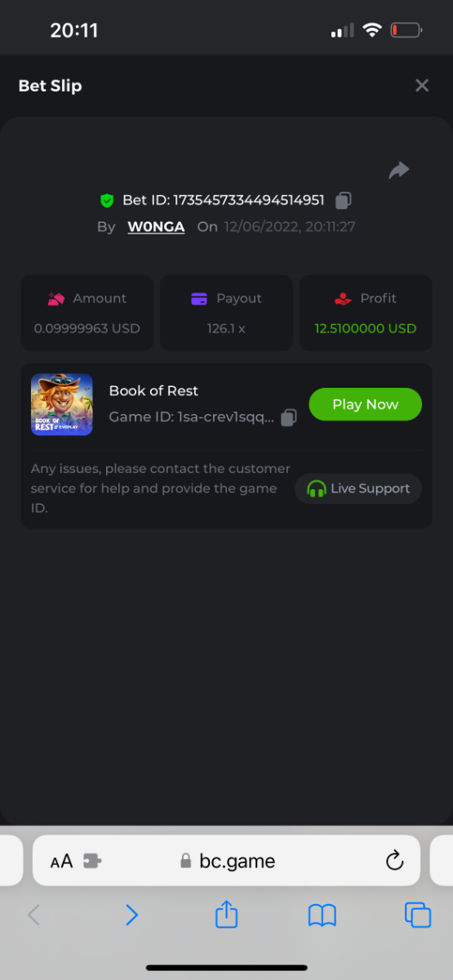Open the W0NGA user profile
This screenshot has height=980, width=453.
(x=156, y=226)
